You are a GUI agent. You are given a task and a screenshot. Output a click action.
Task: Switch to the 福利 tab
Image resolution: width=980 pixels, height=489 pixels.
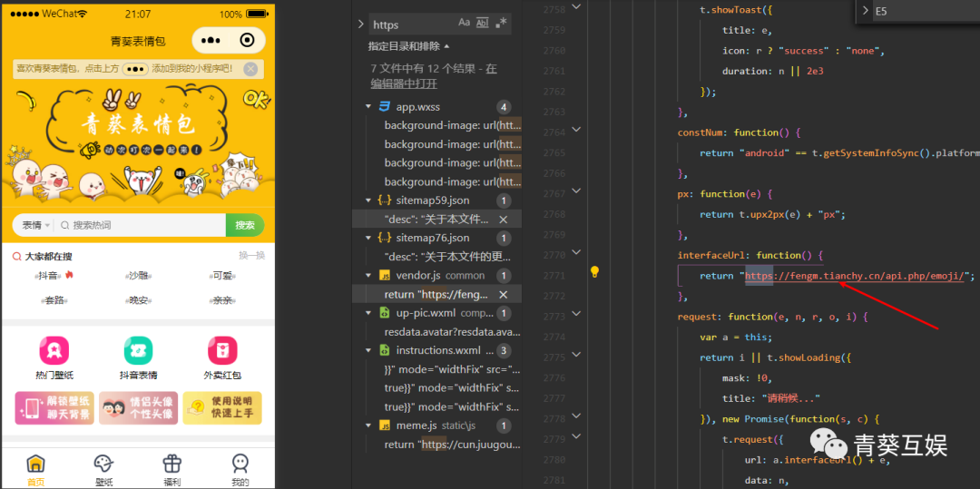(x=171, y=470)
